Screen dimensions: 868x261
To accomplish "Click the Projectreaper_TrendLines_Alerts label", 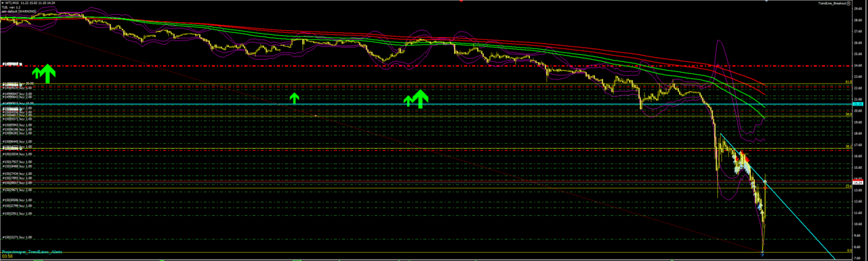I will coord(32,252).
